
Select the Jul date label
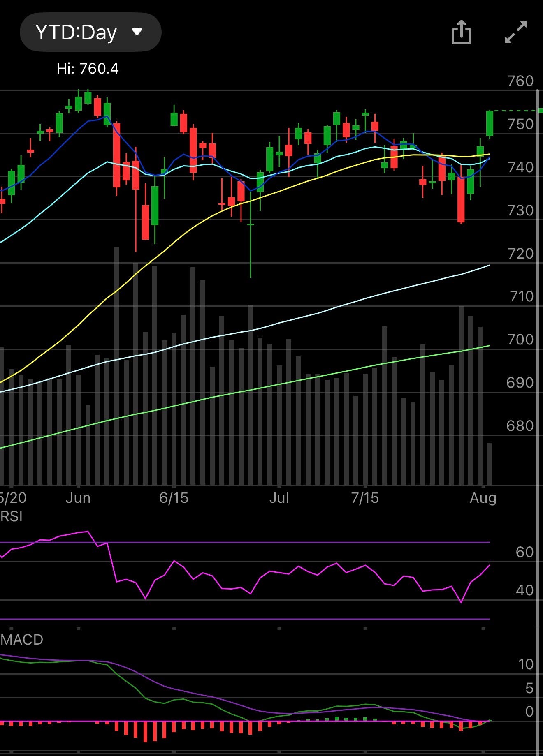click(x=279, y=498)
